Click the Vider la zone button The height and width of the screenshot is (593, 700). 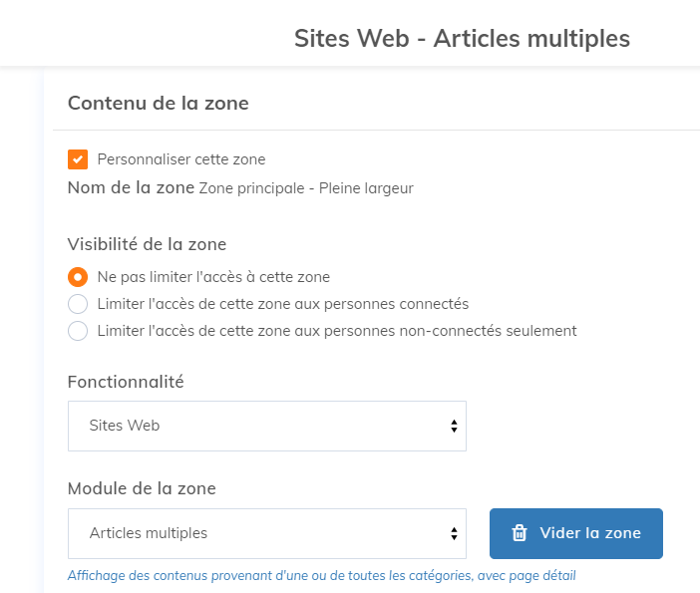tap(576, 533)
